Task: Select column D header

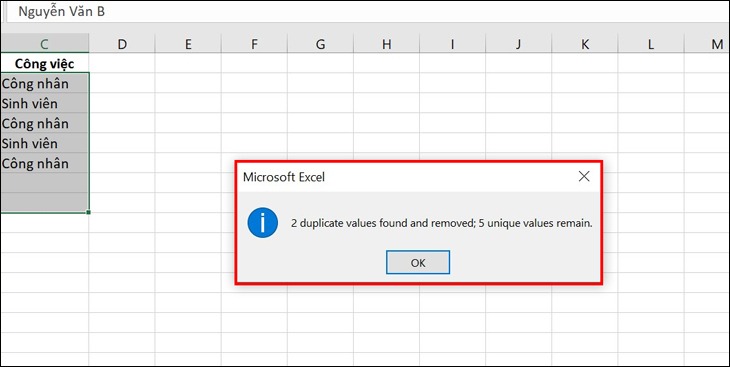Action: [122, 44]
